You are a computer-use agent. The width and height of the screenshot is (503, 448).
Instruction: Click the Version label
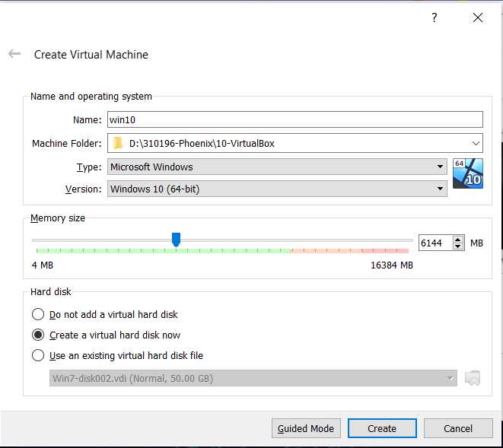84,189
